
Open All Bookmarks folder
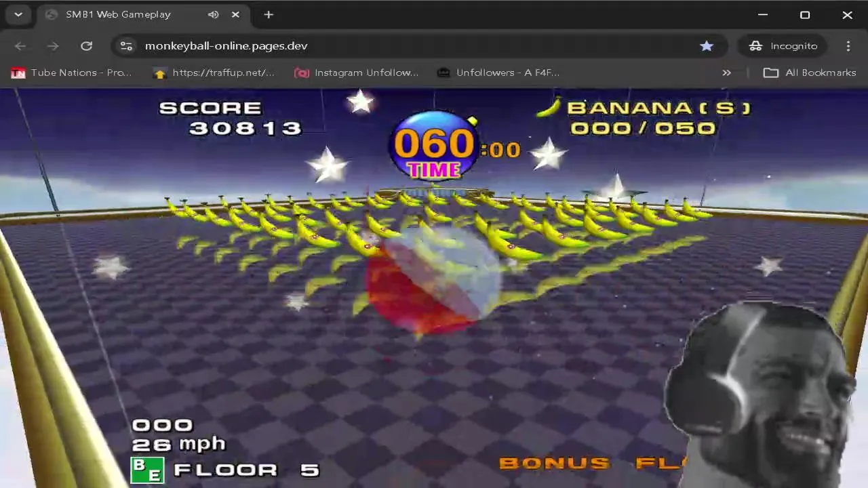point(810,73)
